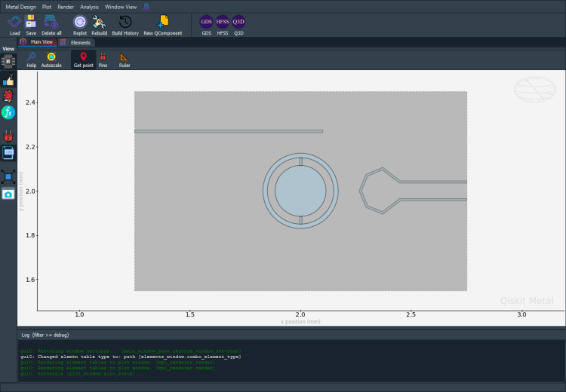The height and width of the screenshot is (392, 566).
Task: Click the thumbs-up wrench sidebar icon
Action: (x=8, y=80)
